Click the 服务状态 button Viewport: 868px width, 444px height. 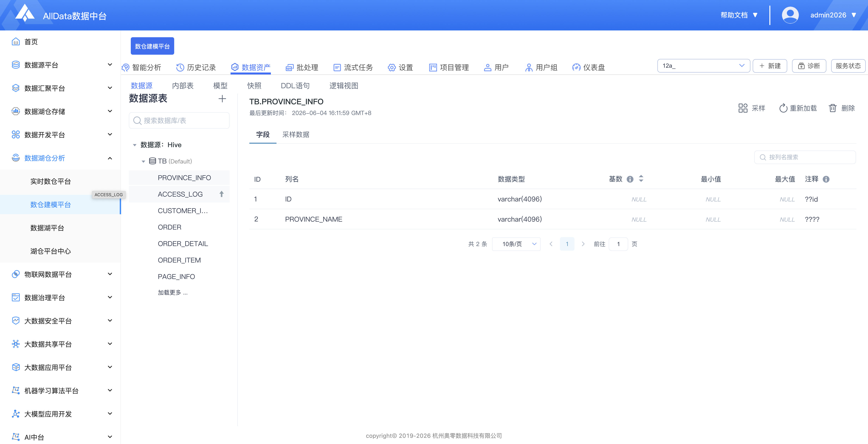click(848, 66)
